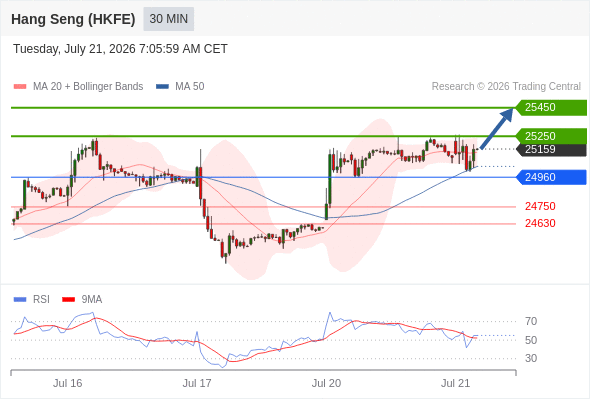Image resolution: width=590 pixels, height=400 pixels.
Task: Click the RSI 30 axis value
Action: [531, 358]
